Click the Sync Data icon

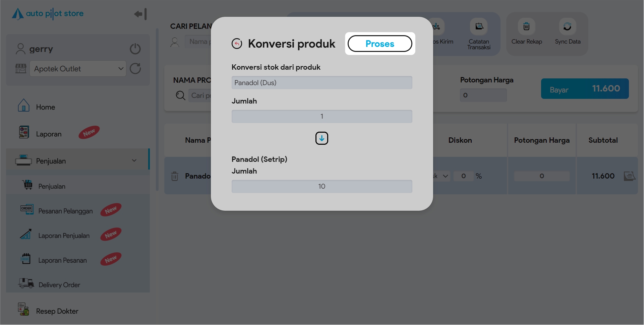pyautogui.click(x=567, y=27)
